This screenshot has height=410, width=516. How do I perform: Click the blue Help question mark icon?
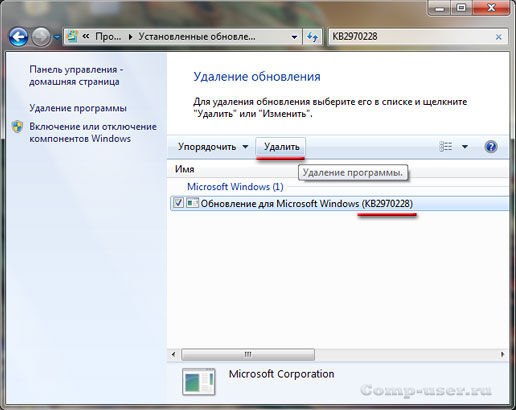coord(491,147)
